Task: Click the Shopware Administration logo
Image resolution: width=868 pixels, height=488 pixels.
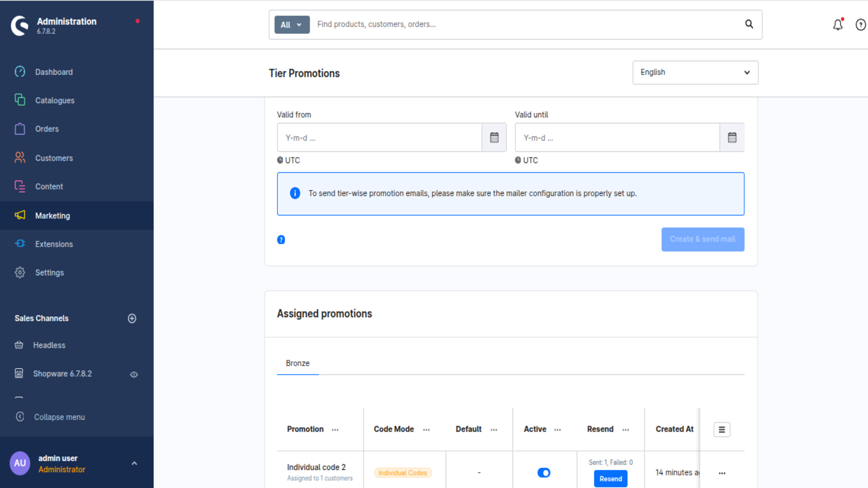Action: [x=19, y=26]
